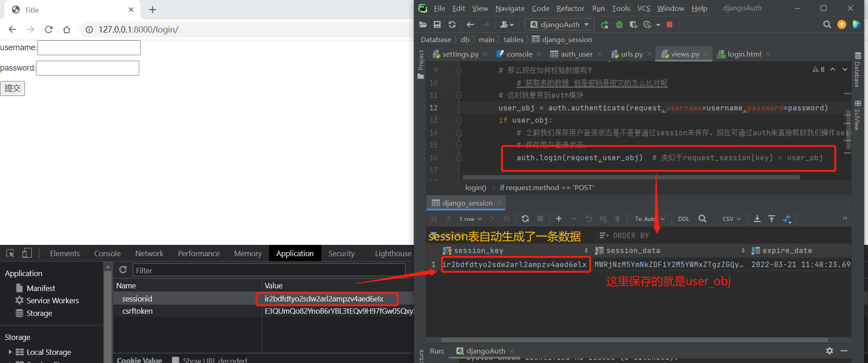The image size is (868, 363).
Task: Reload the django_session table data
Action: 525,219
